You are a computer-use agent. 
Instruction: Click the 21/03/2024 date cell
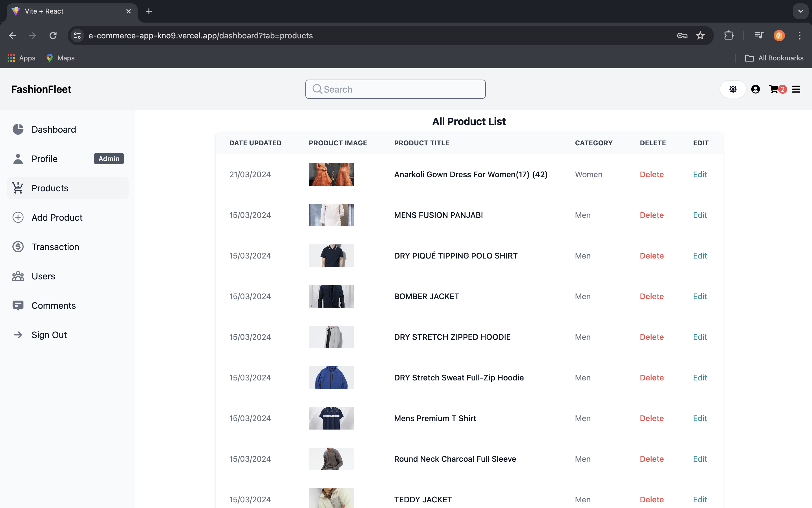point(250,174)
